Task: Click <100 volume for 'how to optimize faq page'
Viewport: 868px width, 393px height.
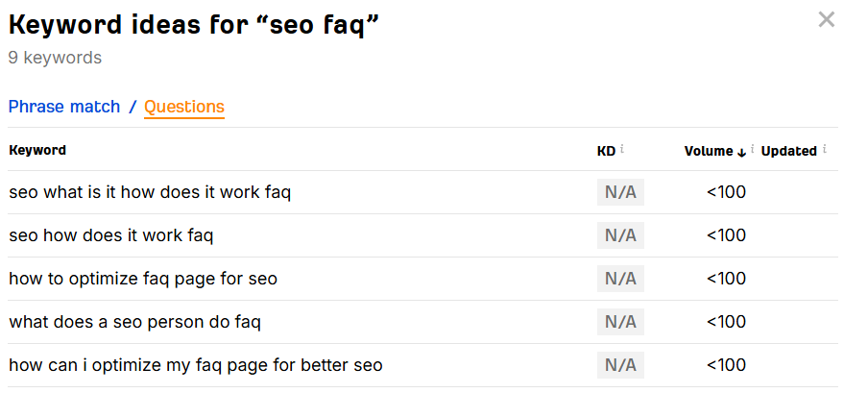Action: coord(726,279)
